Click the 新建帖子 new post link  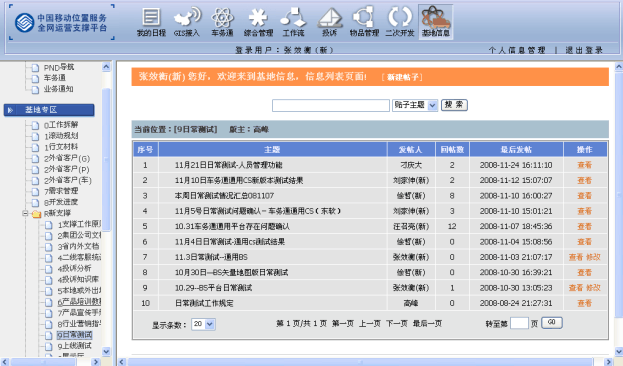point(402,77)
